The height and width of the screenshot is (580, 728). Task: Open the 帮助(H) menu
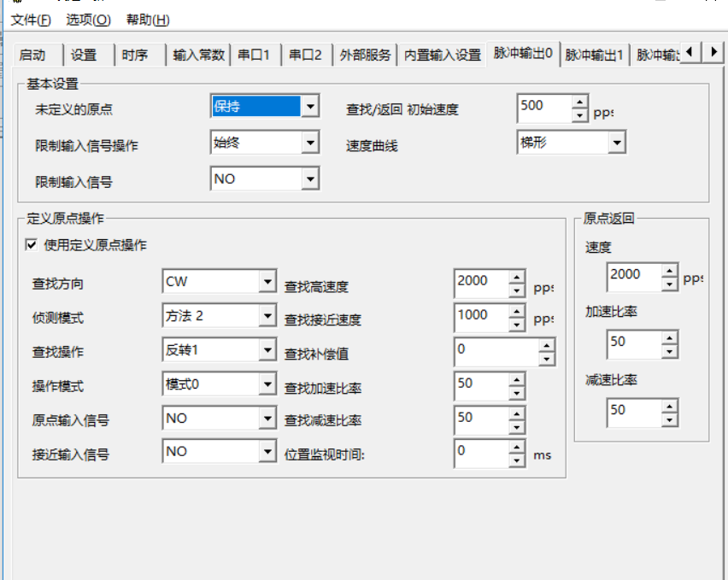(148, 20)
